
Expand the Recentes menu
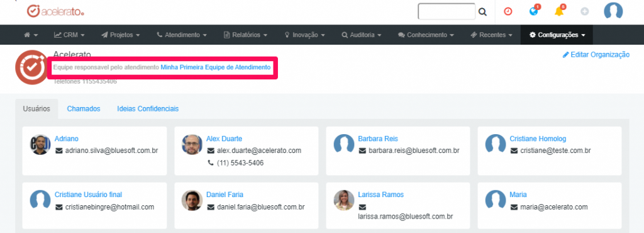[x=492, y=35]
